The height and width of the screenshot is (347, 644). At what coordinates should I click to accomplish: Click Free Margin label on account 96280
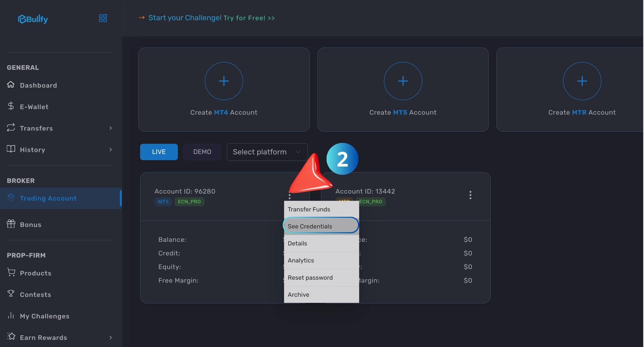[178, 280]
